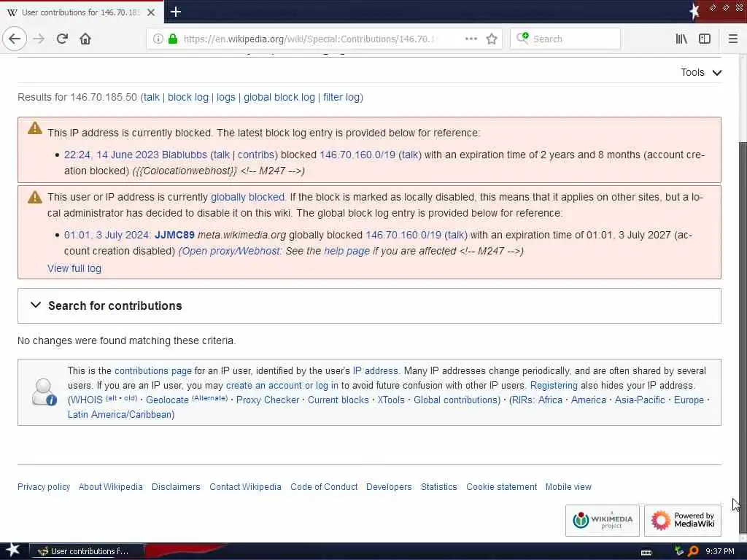Bookmark this page with the star
The height and width of the screenshot is (560, 747).
(x=492, y=39)
